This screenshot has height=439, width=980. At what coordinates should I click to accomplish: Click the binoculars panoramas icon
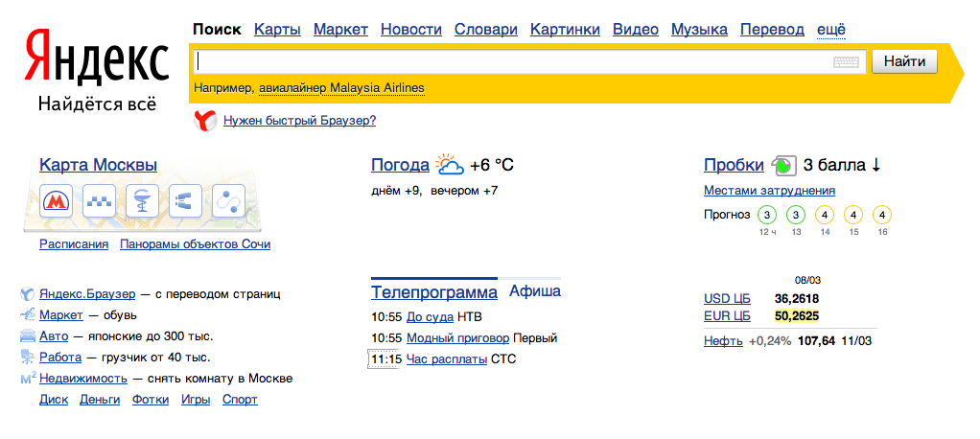(185, 202)
